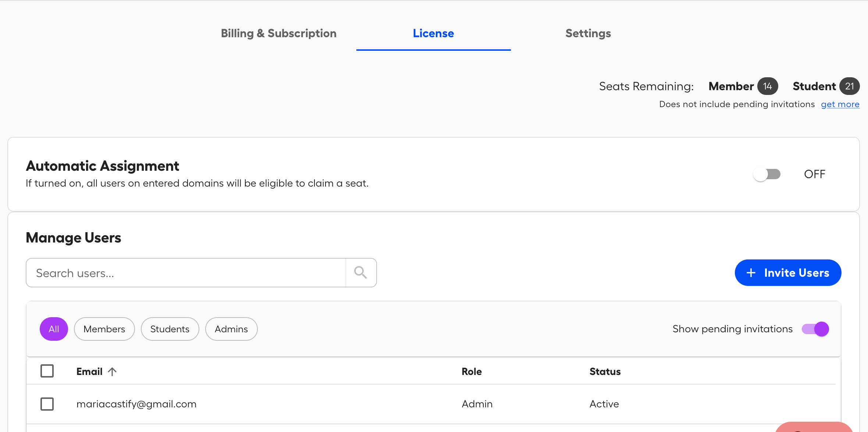This screenshot has width=868, height=432.
Task: Click the License tab
Action: tap(433, 33)
